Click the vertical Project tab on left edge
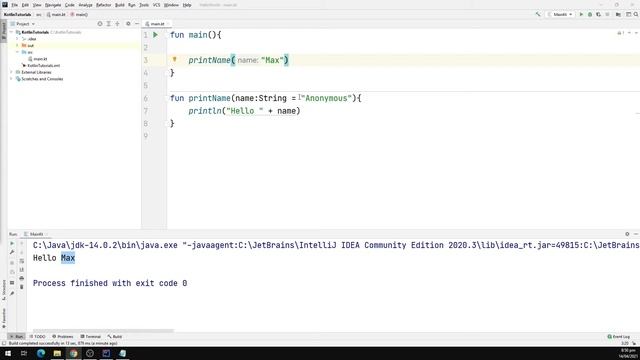Viewport: 640px width, 360px height. (4, 31)
